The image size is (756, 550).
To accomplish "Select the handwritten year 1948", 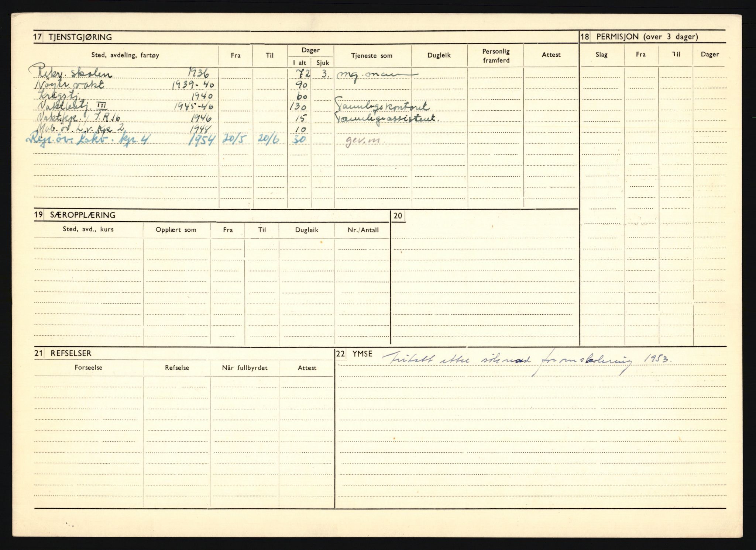I will (x=202, y=129).
